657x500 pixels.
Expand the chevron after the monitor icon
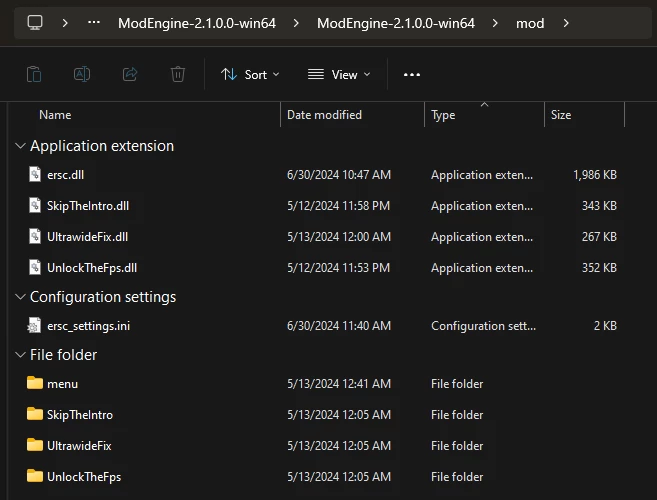(65, 23)
